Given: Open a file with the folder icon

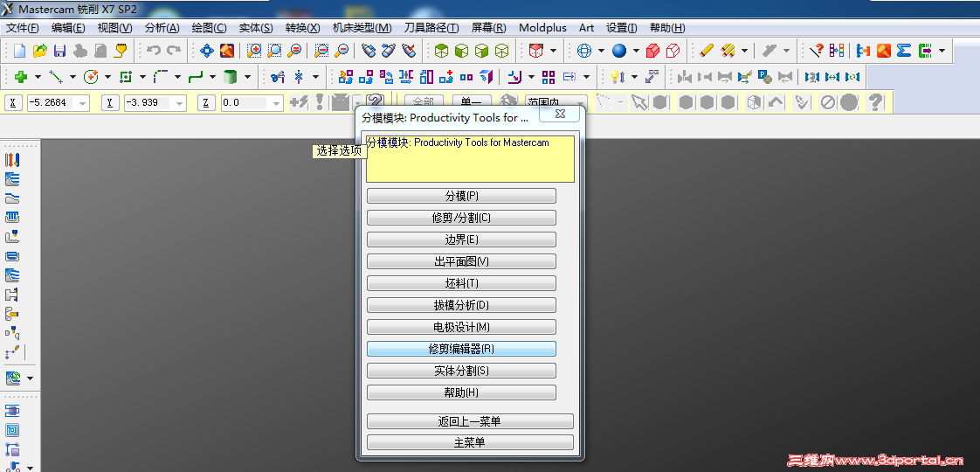Looking at the screenshot, I should pyautogui.click(x=40, y=51).
